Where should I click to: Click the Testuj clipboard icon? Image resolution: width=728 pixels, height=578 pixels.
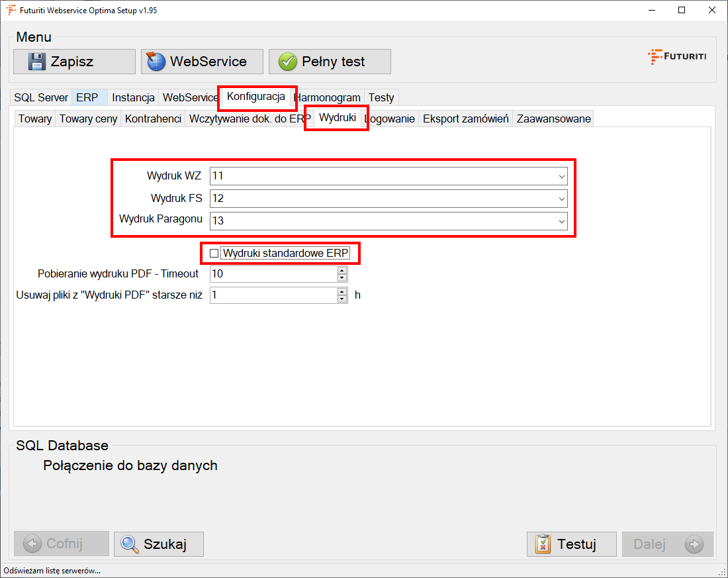coord(543,544)
